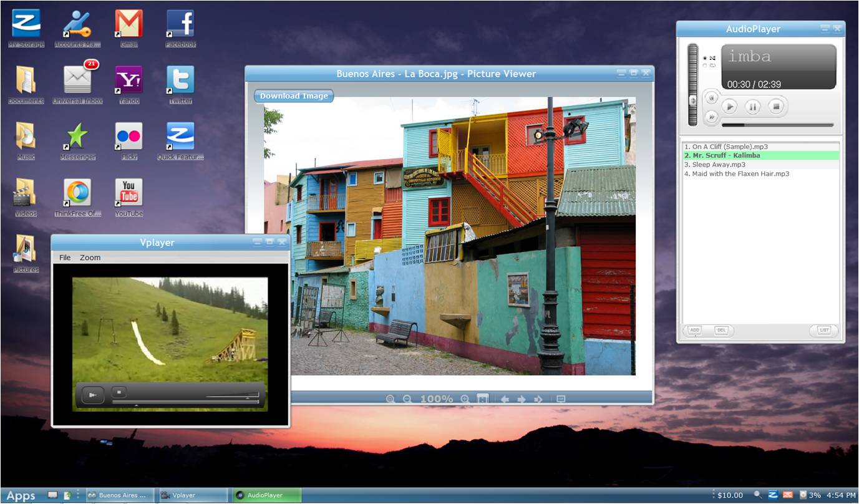Stop playback in AudioPlayer

776,107
